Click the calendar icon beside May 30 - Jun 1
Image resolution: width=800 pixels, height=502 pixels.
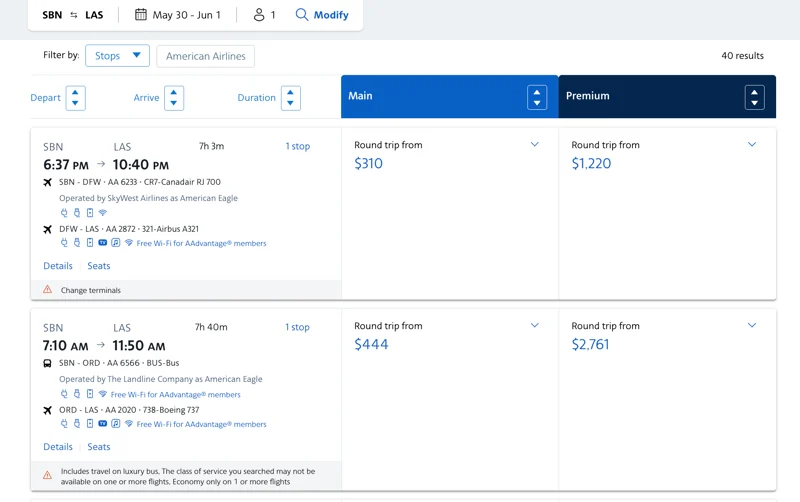pos(140,14)
